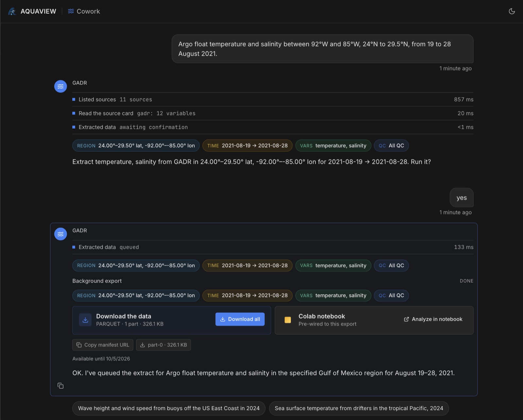
Task: Click the "857 ms" timing value
Action: 464,99
